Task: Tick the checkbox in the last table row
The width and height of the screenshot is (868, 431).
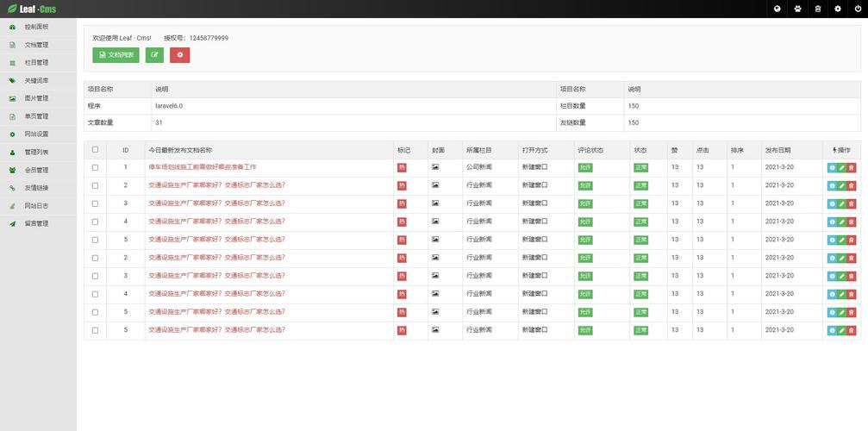Action: (x=95, y=330)
